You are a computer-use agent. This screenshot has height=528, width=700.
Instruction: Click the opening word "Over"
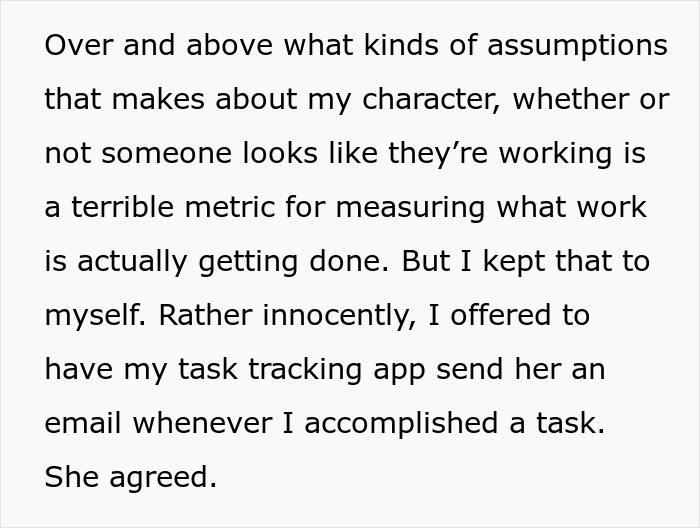(x=78, y=47)
